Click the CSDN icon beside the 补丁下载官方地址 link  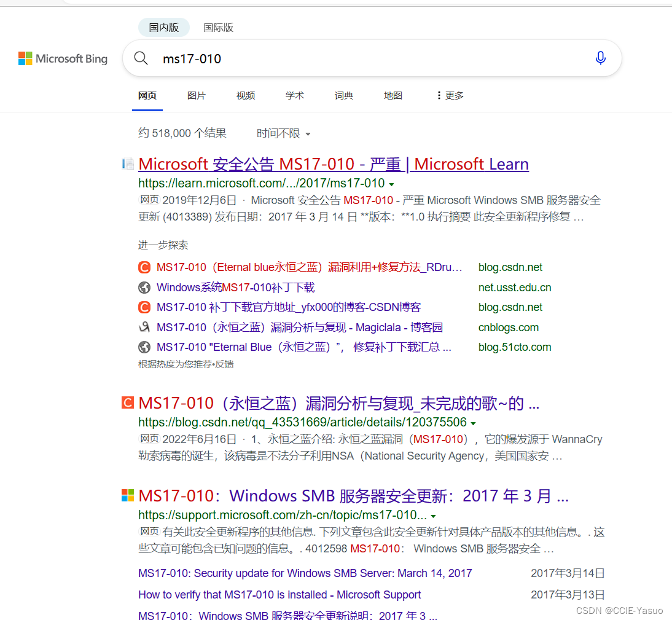coord(144,307)
